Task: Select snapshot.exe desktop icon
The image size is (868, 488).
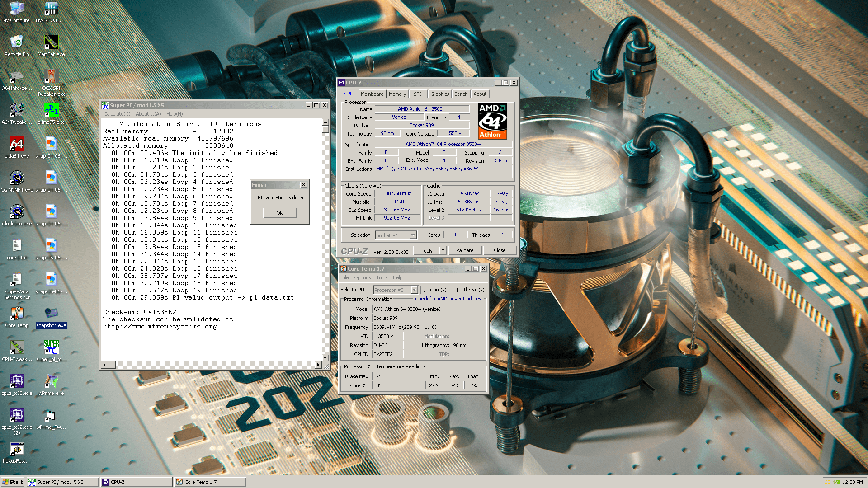Action: [51, 317]
